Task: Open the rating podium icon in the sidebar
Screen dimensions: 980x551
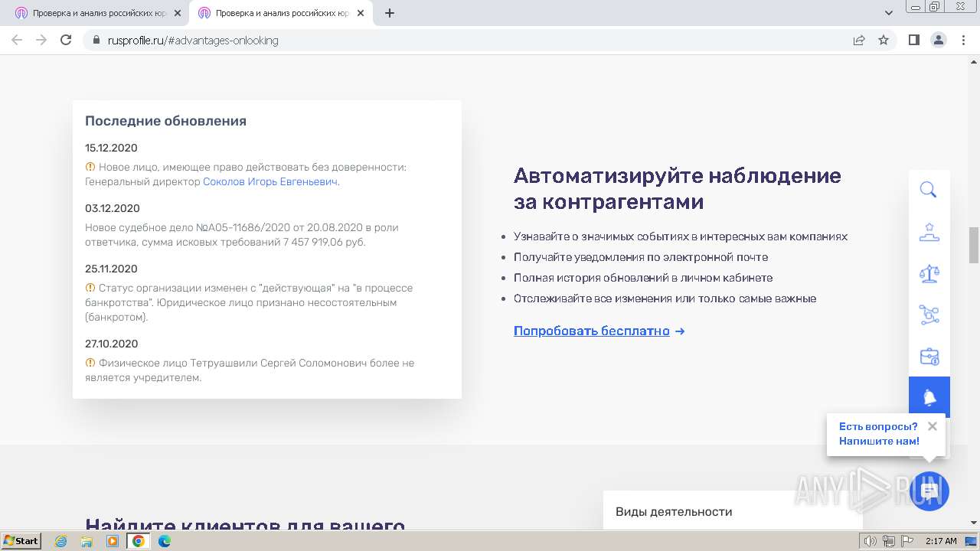Action: (x=929, y=232)
